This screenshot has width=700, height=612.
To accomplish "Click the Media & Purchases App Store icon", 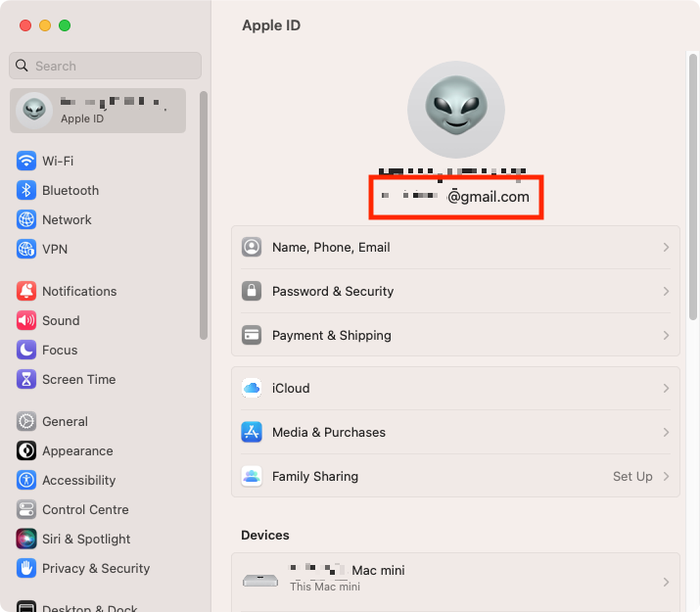I will 252,432.
